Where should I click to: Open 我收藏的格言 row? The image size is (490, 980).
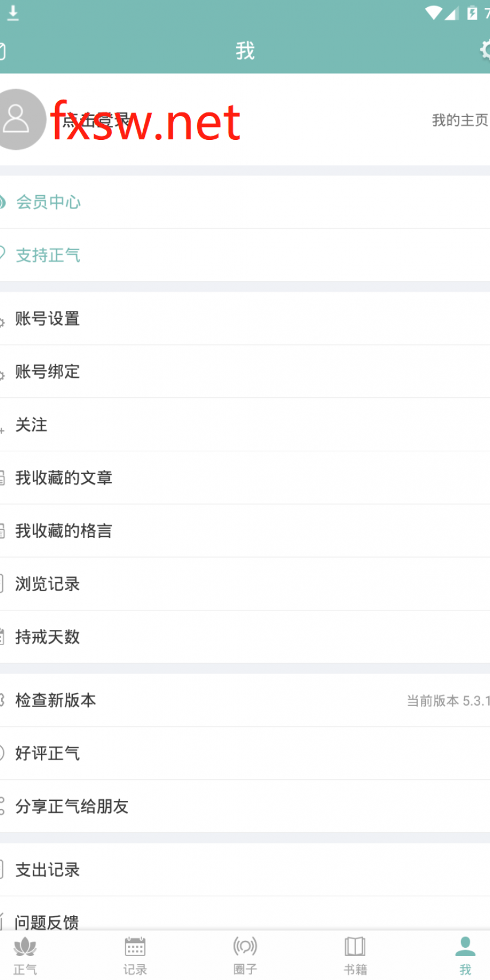tap(245, 531)
